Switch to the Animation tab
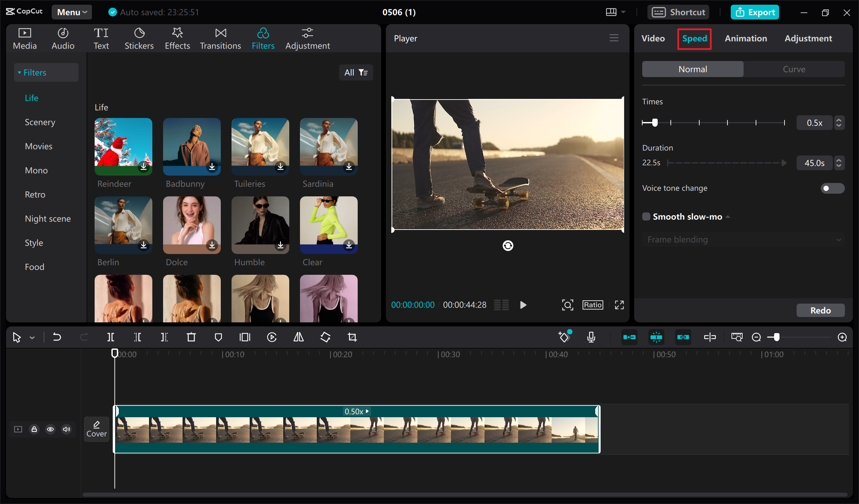Image resolution: width=859 pixels, height=504 pixels. pyautogui.click(x=746, y=39)
